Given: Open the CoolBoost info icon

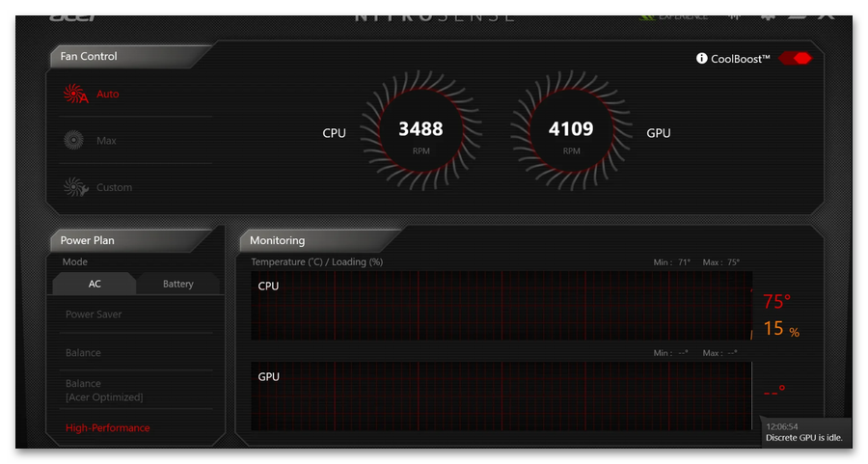Looking at the screenshot, I should pos(701,58).
